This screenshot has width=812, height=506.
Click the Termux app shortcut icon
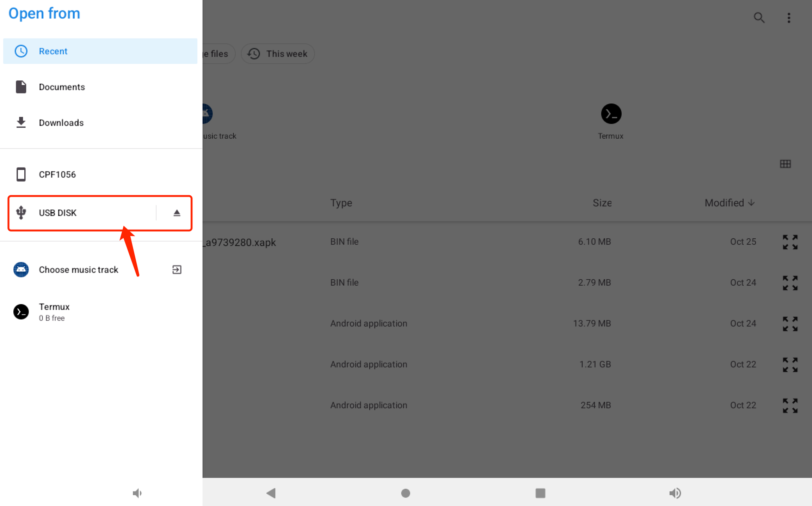pyautogui.click(x=611, y=114)
